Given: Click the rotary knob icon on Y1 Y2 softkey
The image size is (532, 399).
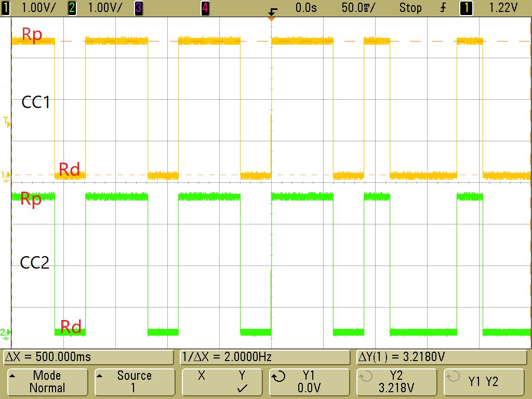Looking at the screenshot, I should pos(453,376).
